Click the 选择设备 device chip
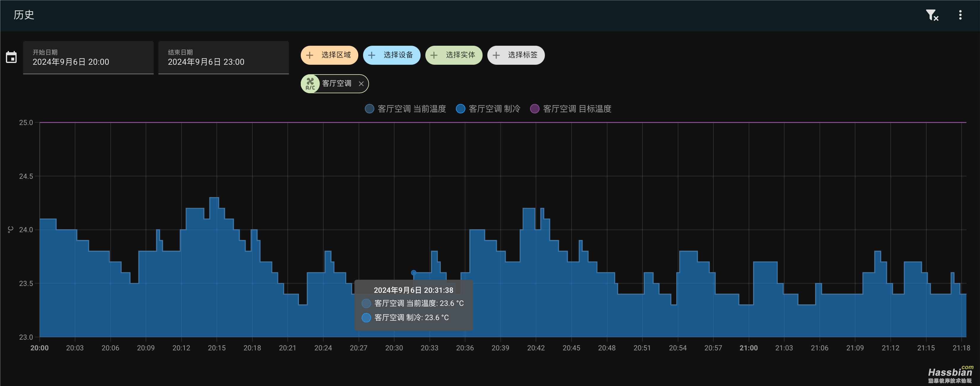 pos(392,55)
